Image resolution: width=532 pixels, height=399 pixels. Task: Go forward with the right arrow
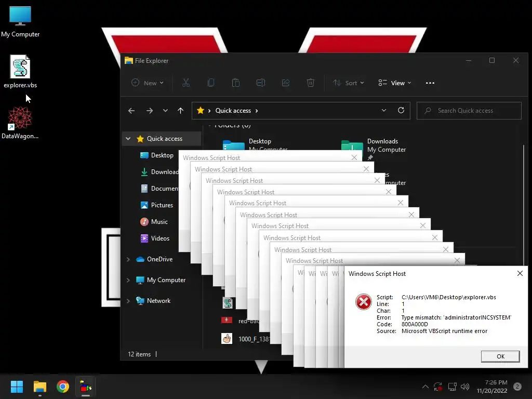coord(149,111)
